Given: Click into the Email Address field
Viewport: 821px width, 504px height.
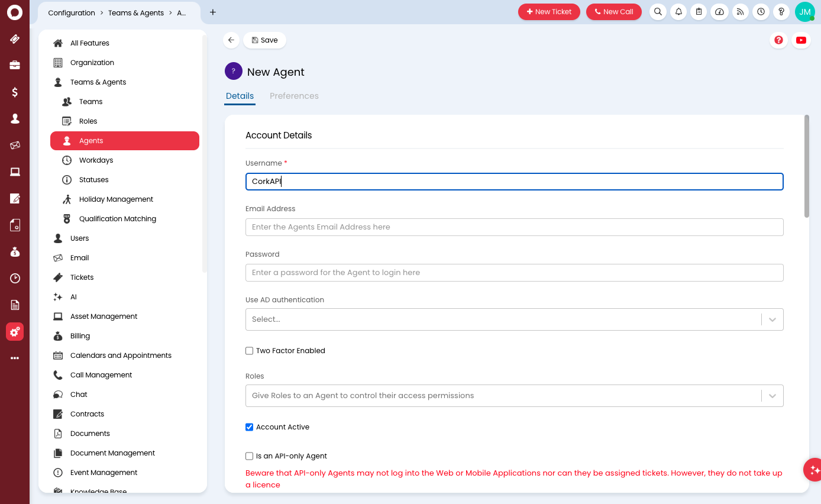Looking at the screenshot, I should click(514, 227).
